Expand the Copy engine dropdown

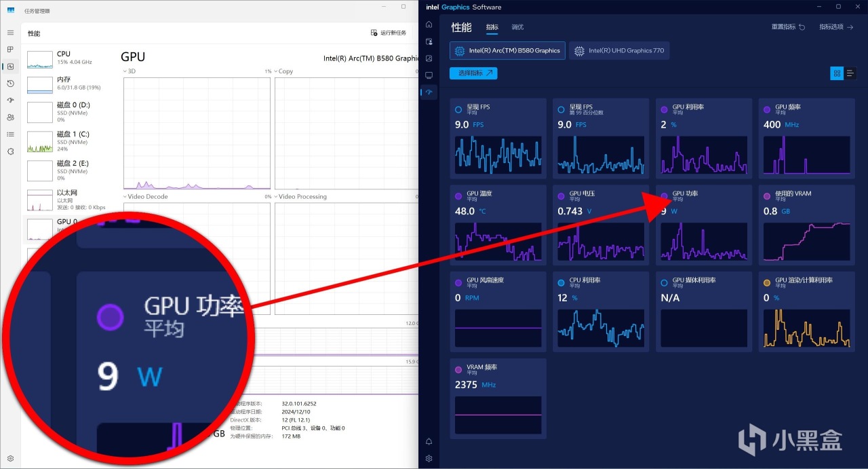pyautogui.click(x=283, y=71)
